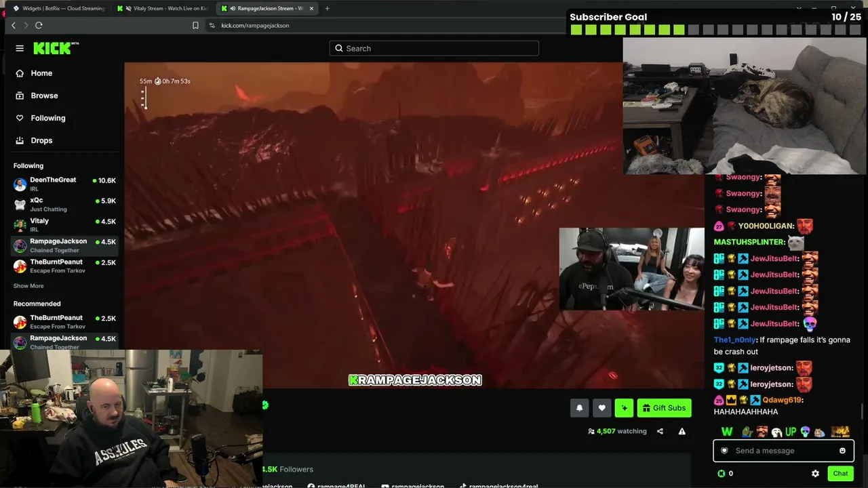Close the RampageJackson Stream browser tab
The height and width of the screenshot is (488, 868).
coord(313,8)
